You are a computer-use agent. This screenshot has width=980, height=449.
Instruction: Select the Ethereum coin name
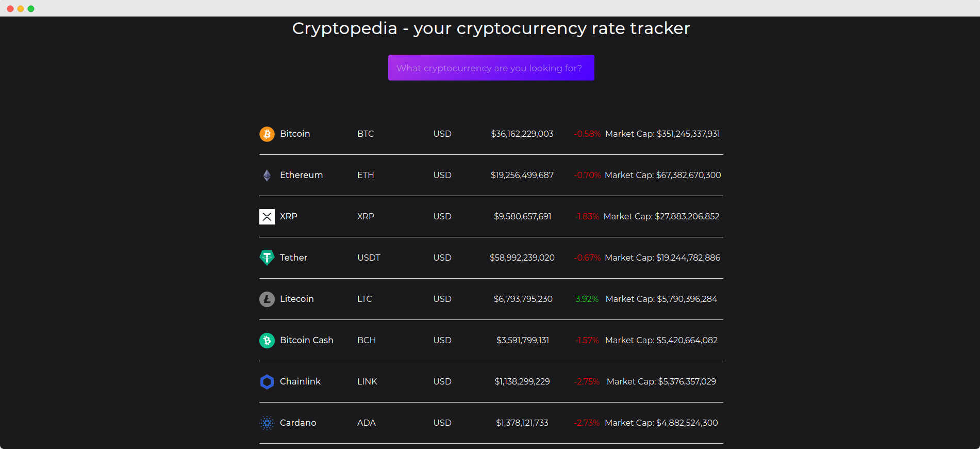point(302,175)
